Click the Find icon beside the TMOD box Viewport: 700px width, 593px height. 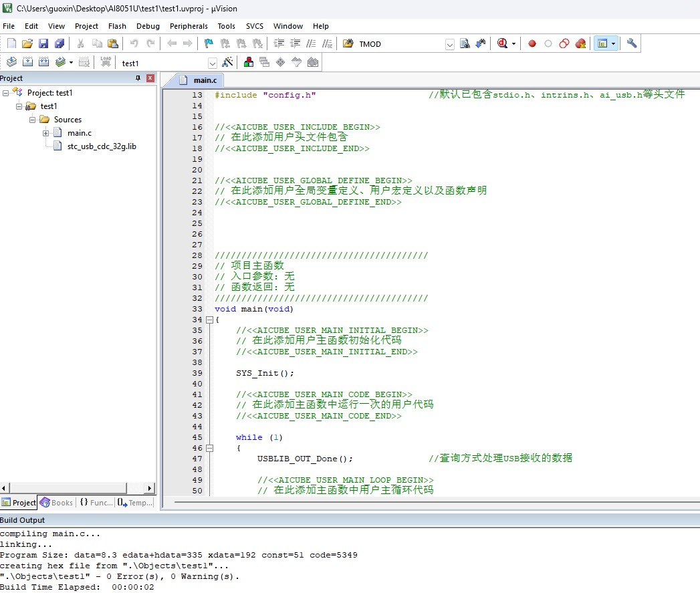[x=465, y=43]
